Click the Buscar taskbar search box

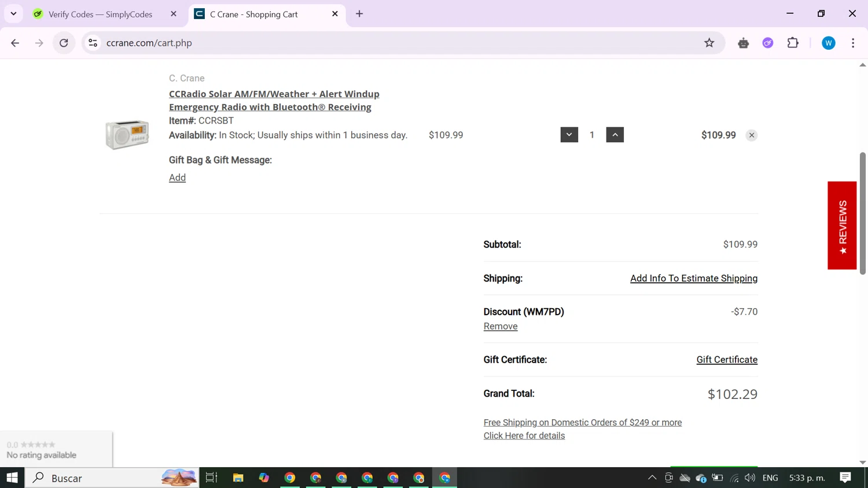point(112,478)
